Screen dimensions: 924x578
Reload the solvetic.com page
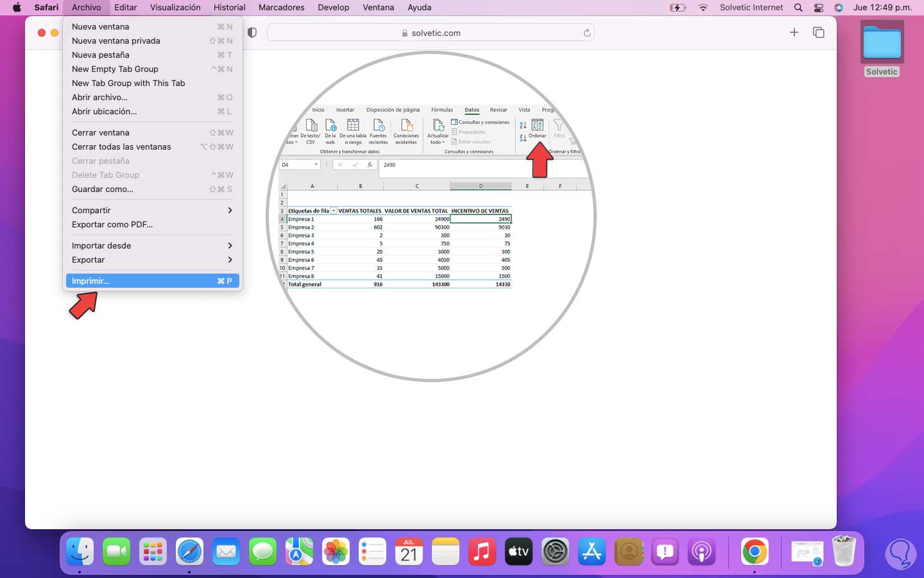click(586, 33)
